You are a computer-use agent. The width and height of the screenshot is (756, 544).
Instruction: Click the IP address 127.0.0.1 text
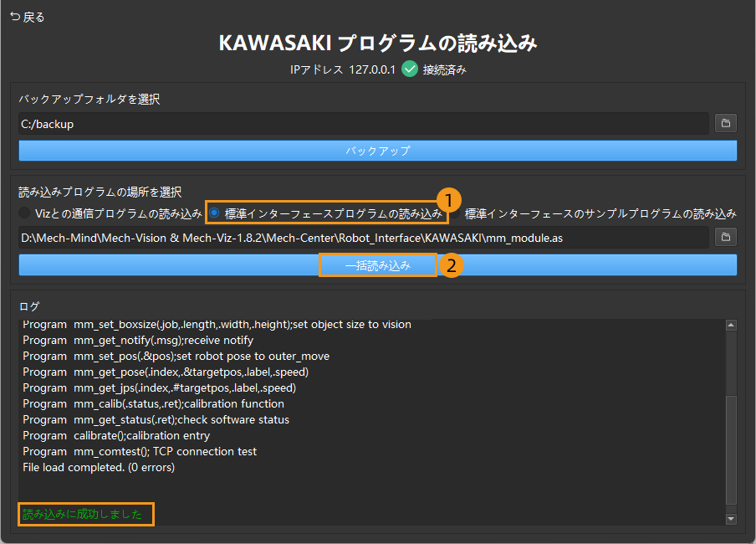point(372,69)
